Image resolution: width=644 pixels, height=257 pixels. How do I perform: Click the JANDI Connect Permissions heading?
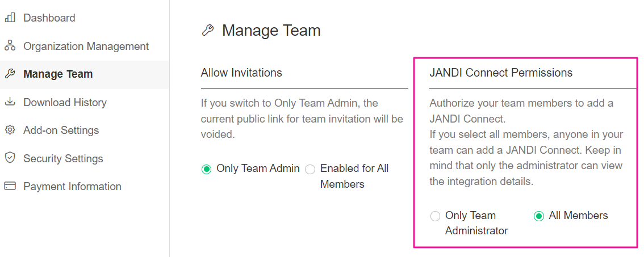point(501,73)
